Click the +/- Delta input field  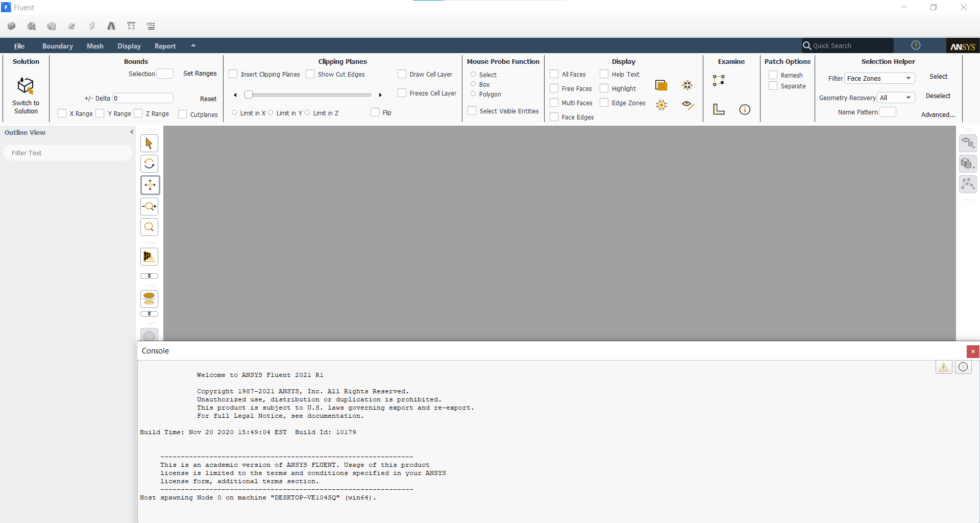(x=143, y=98)
